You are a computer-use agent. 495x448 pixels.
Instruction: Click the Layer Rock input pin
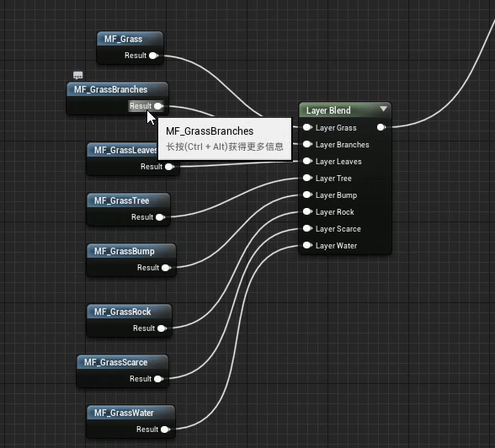pyautogui.click(x=307, y=212)
